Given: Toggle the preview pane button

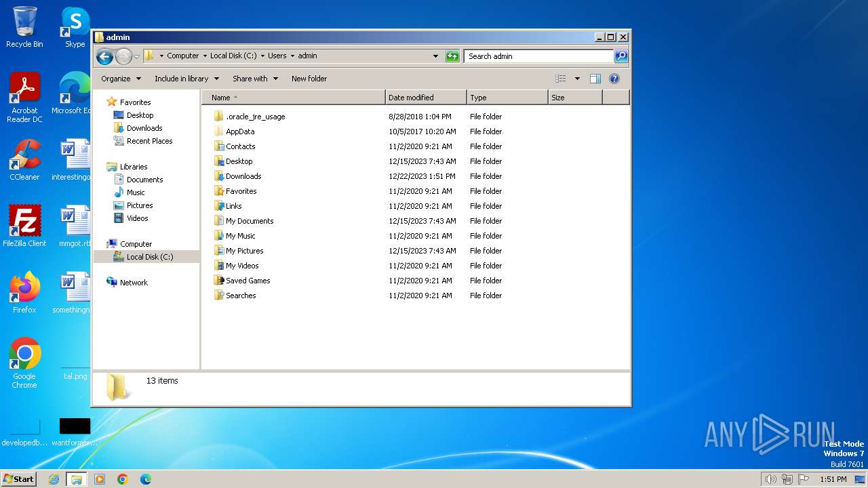Looking at the screenshot, I should click(595, 79).
